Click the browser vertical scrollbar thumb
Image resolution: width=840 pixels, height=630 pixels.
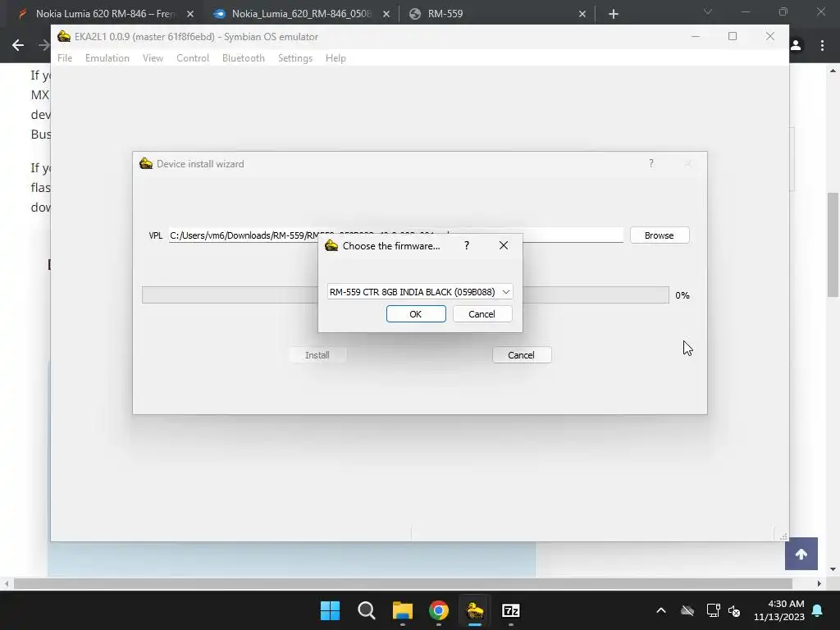pyautogui.click(x=833, y=244)
